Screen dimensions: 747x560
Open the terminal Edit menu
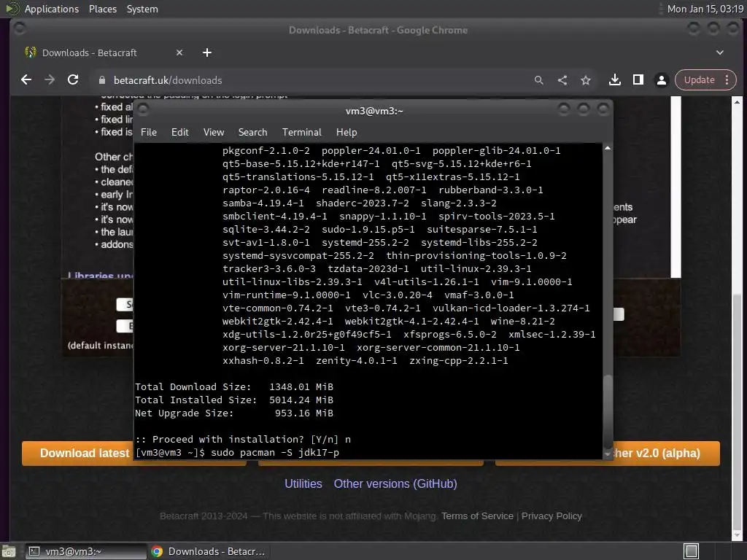tap(179, 133)
